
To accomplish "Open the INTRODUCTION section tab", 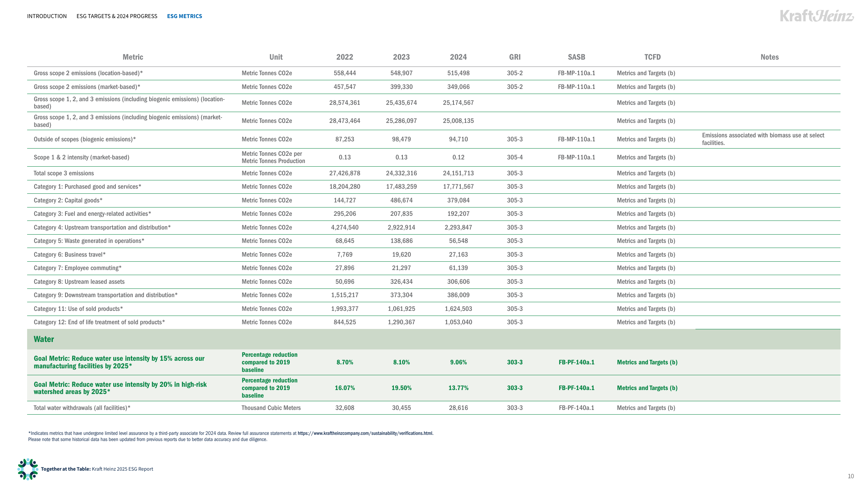I will pos(47,16).
